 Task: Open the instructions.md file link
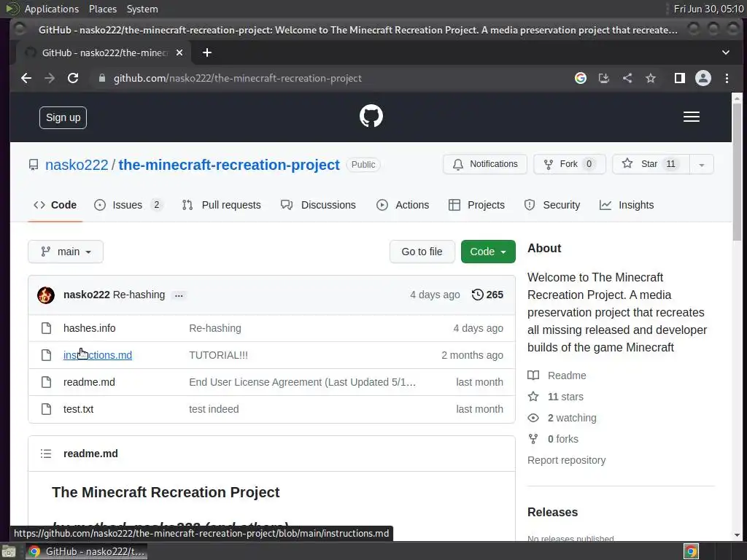[98, 355]
